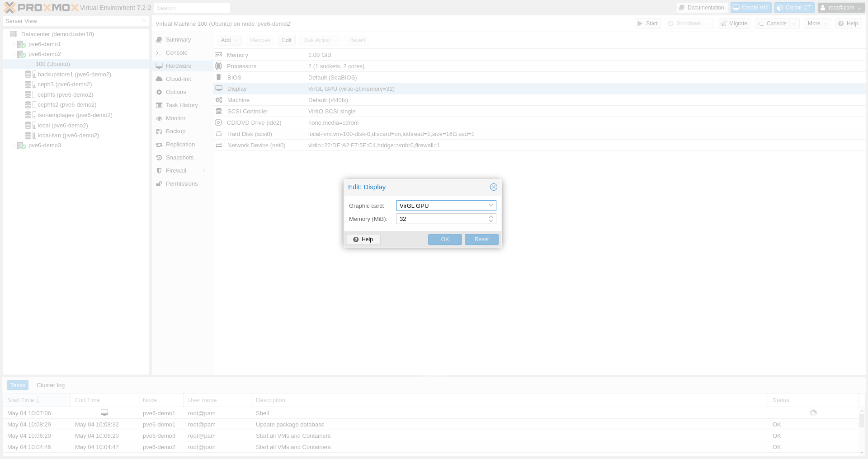Select the Console terminal icon in sidebar
868x459 pixels.
pos(159,52)
